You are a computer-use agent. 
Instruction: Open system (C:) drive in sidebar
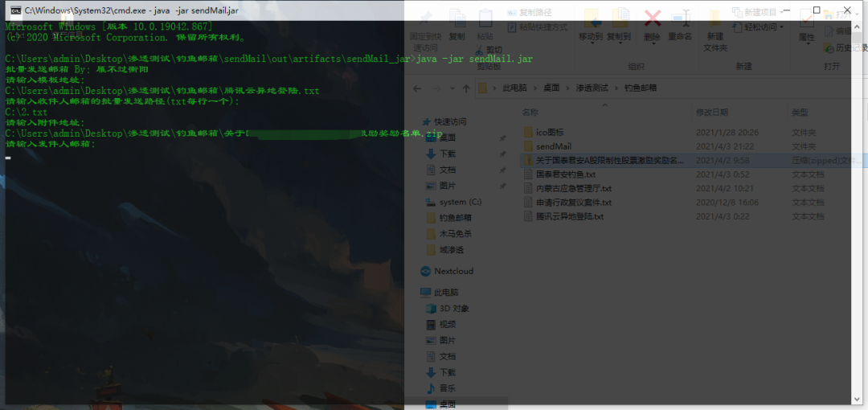point(453,202)
